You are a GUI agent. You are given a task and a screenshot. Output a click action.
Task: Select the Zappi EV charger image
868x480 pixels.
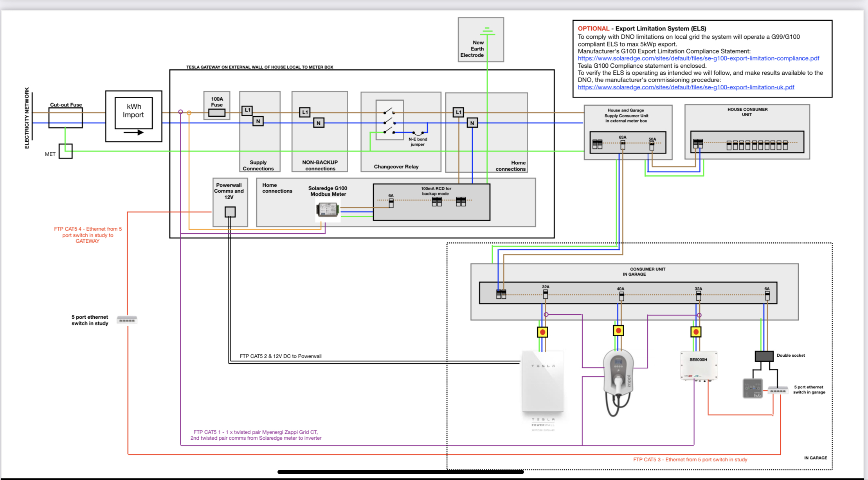point(618,383)
